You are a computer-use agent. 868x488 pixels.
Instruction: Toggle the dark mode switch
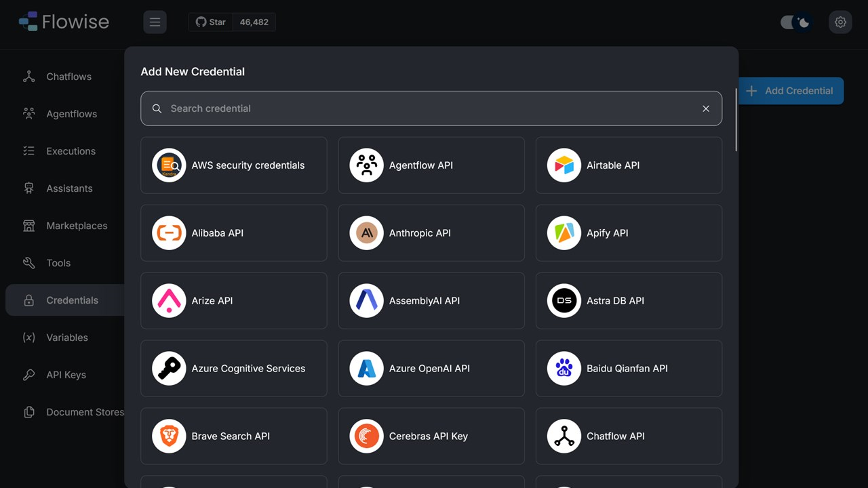click(x=795, y=22)
